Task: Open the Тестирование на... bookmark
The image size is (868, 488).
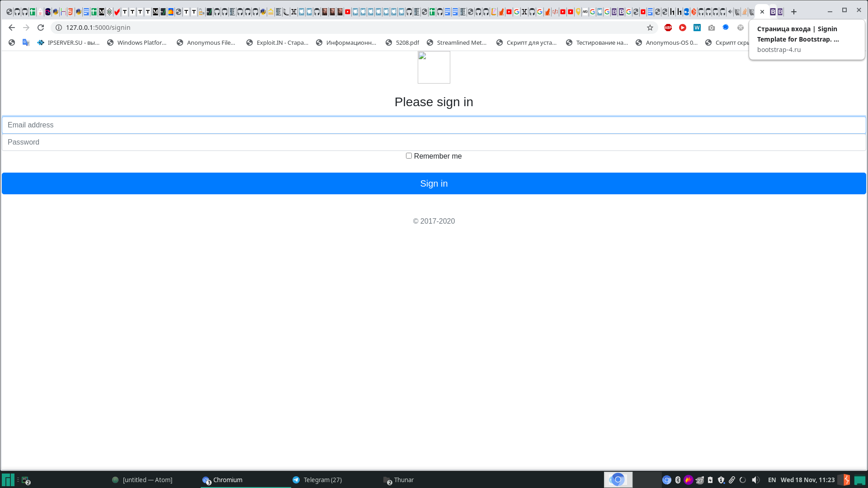Action: (x=597, y=42)
